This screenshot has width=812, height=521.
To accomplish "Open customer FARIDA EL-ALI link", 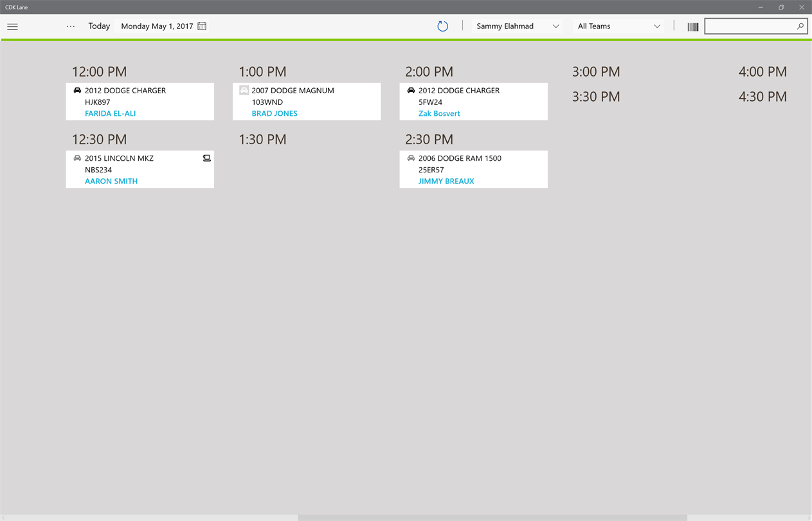I will click(x=110, y=113).
